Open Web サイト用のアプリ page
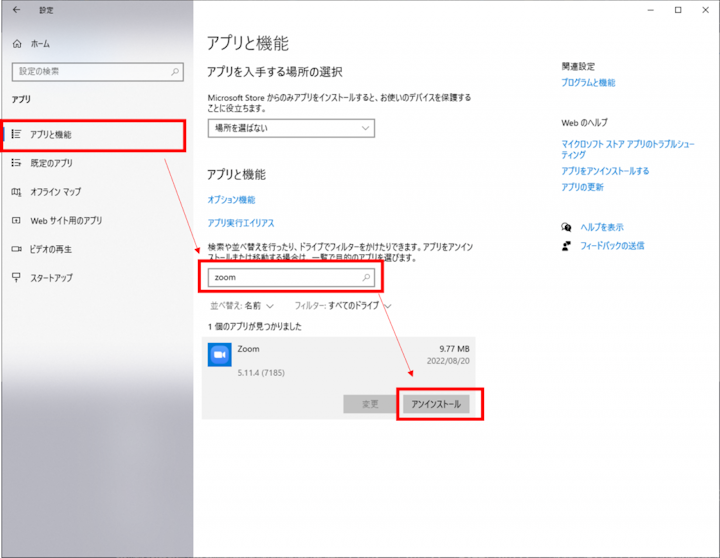The height and width of the screenshot is (558, 720). [65, 221]
